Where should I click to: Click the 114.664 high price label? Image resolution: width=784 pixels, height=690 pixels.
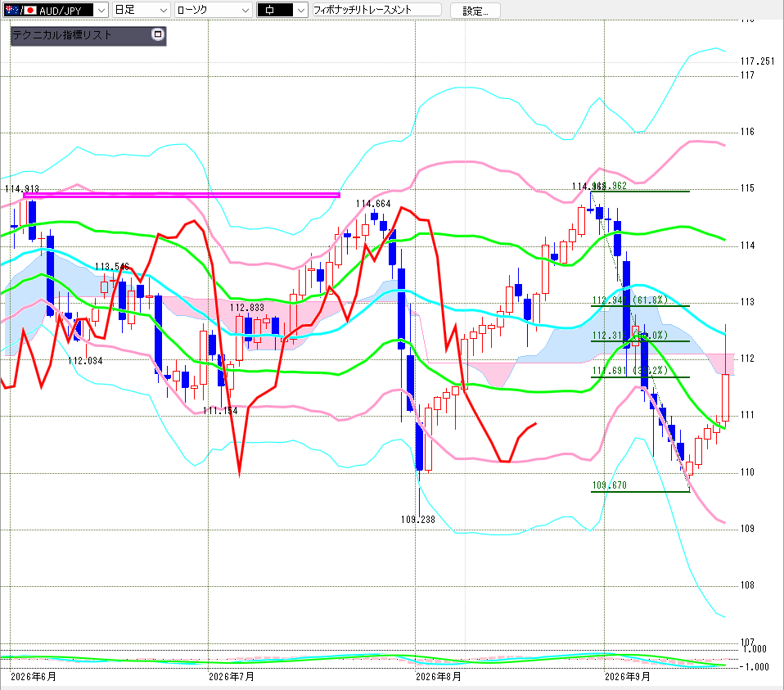(x=373, y=204)
